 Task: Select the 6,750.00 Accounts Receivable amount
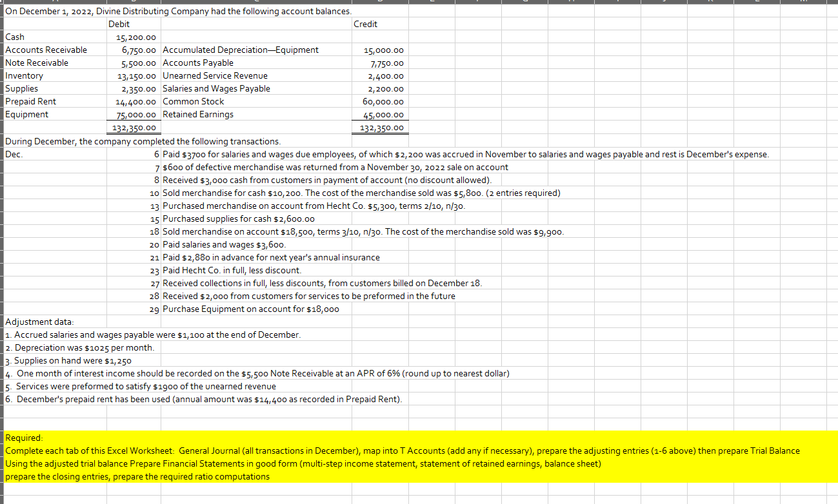(x=140, y=50)
